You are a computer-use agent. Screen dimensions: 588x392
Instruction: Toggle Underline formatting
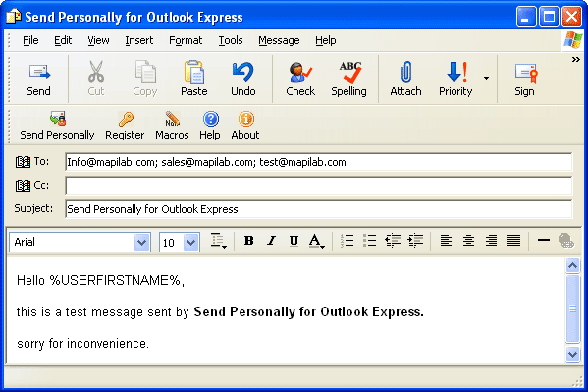(294, 241)
